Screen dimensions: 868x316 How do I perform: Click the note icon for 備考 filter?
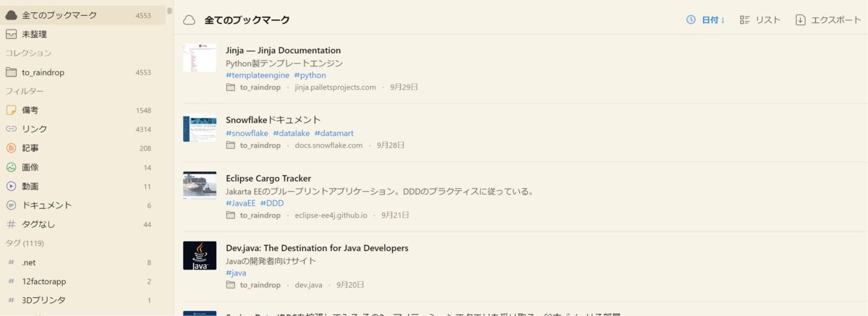[11, 110]
